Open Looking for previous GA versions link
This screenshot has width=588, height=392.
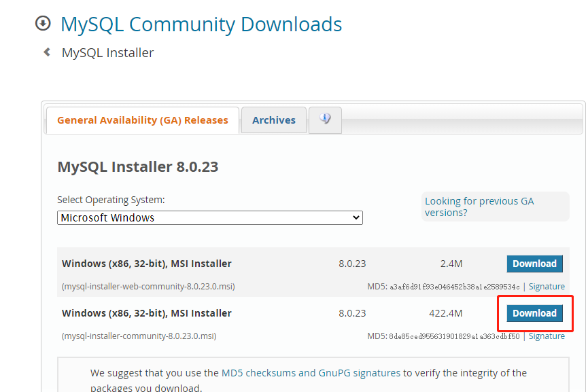(x=479, y=207)
